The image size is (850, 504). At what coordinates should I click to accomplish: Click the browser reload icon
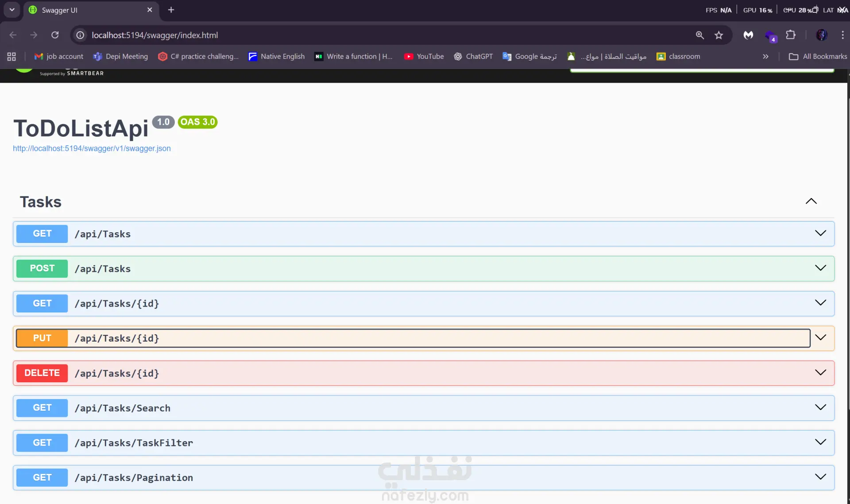click(x=55, y=35)
